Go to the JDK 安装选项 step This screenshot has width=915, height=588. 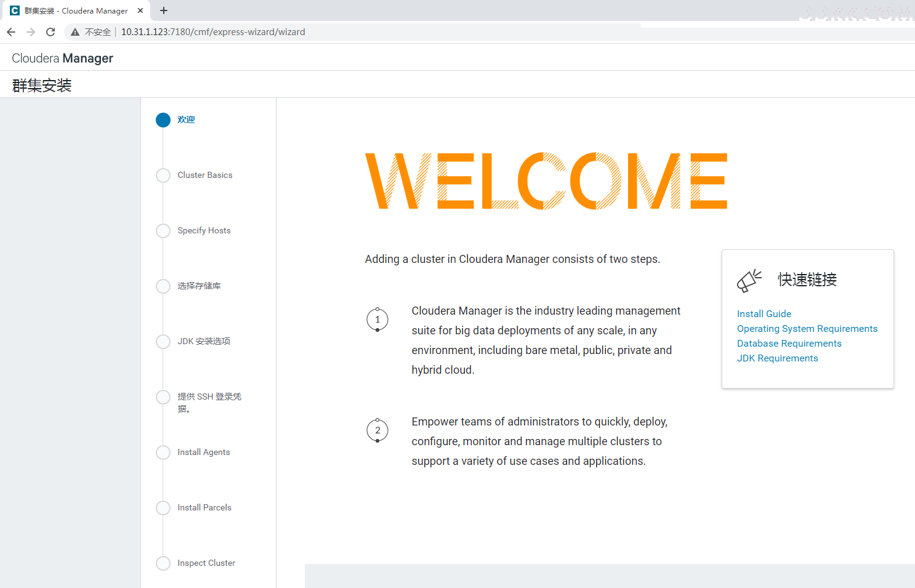click(x=204, y=342)
